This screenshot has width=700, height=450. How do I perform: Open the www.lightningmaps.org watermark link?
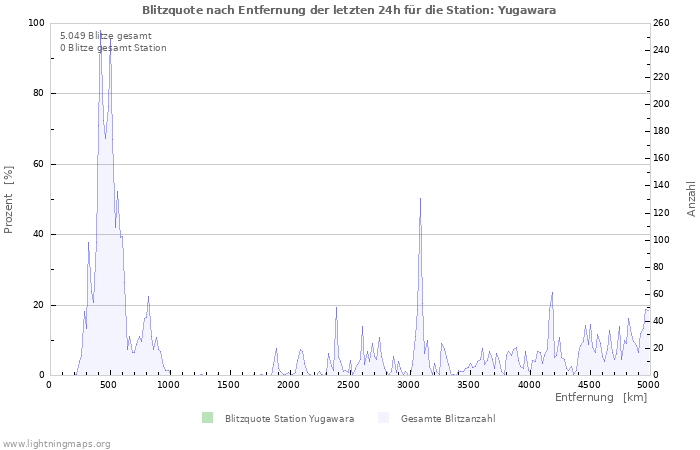[x=56, y=443]
